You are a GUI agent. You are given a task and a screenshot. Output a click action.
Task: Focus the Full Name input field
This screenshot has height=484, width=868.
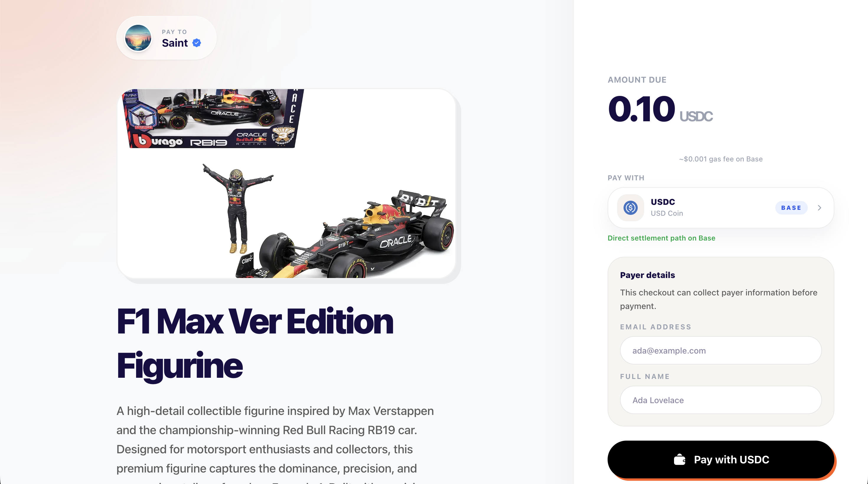pyautogui.click(x=720, y=400)
